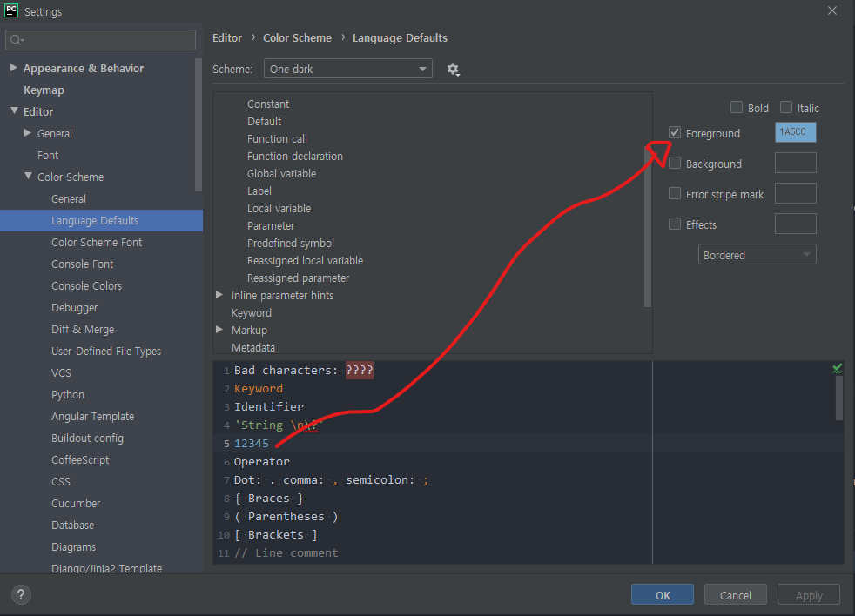Open the Scheme dropdown showing One dark
Screen dimensions: 855x616
tap(348, 69)
